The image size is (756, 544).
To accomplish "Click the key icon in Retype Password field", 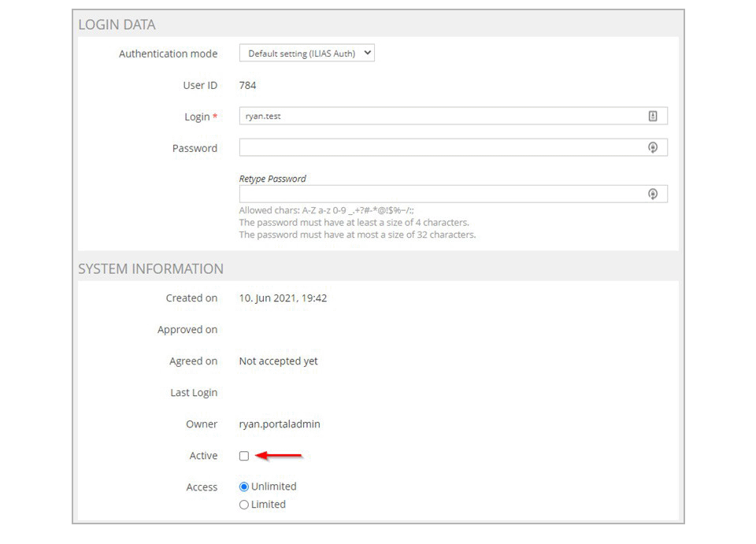I will [652, 194].
